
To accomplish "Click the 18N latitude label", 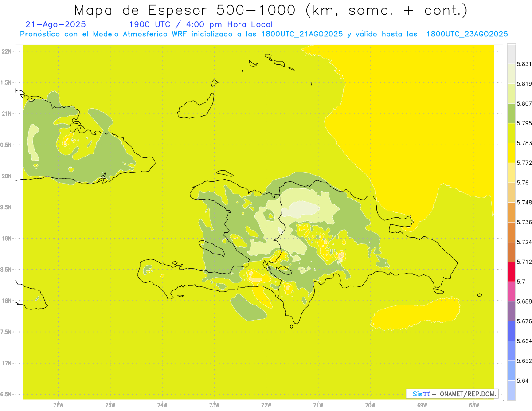I will (7, 301).
